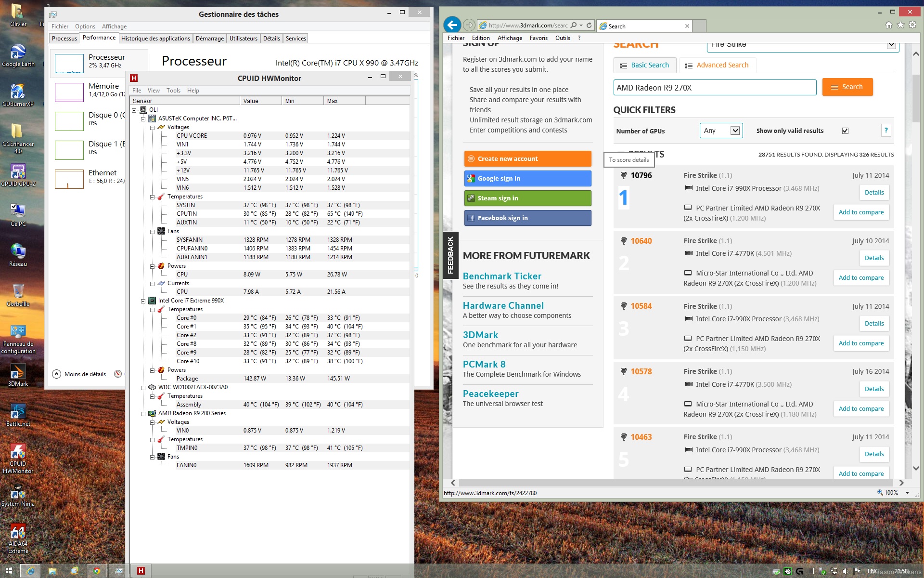The image size is (924, 578).
Task: Expand the Intel Core i7 Extreme 990X node
Action: (143, 301)
